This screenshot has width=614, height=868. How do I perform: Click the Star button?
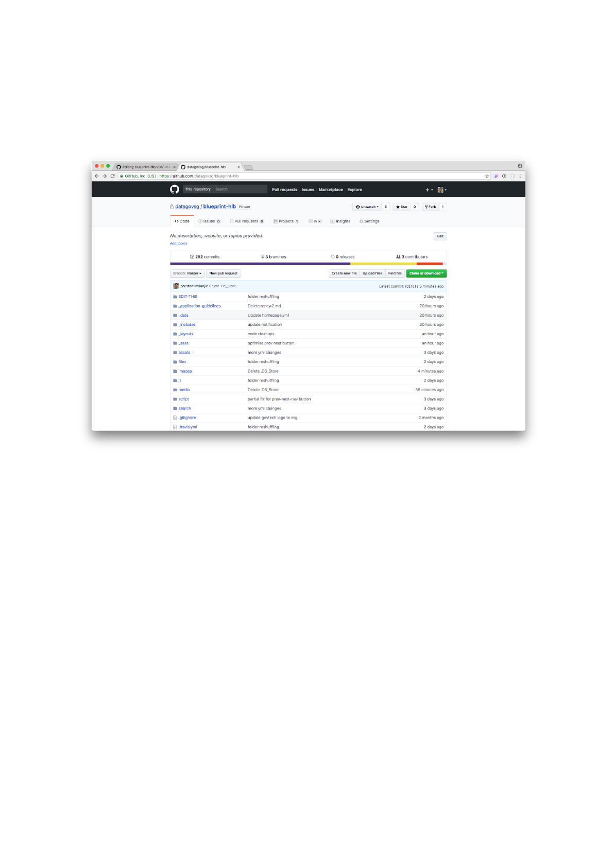pos(402,207)
